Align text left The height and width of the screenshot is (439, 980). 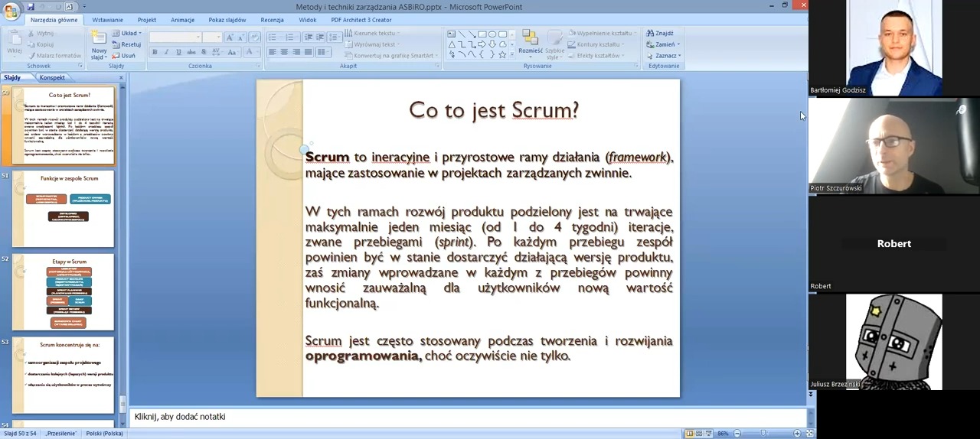(x=272, y=52)
